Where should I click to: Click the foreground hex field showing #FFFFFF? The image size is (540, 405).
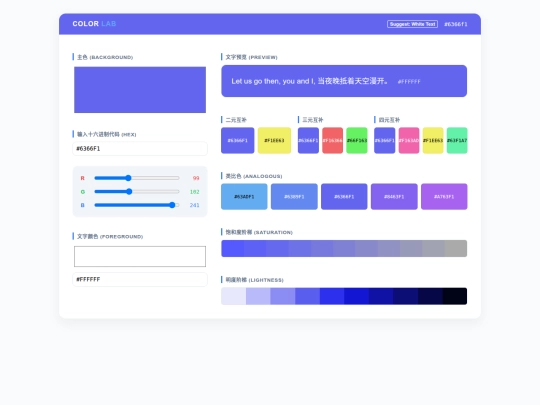(140, 279)
